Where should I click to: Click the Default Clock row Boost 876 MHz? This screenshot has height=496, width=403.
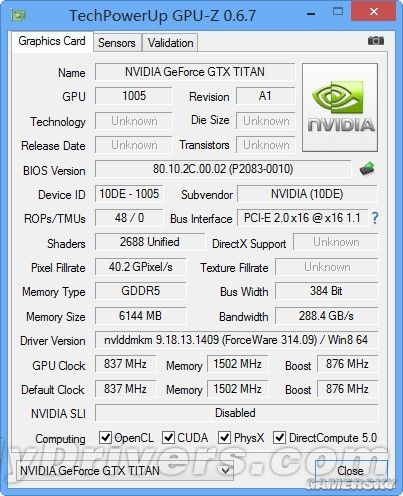click(x=347, y=389)
